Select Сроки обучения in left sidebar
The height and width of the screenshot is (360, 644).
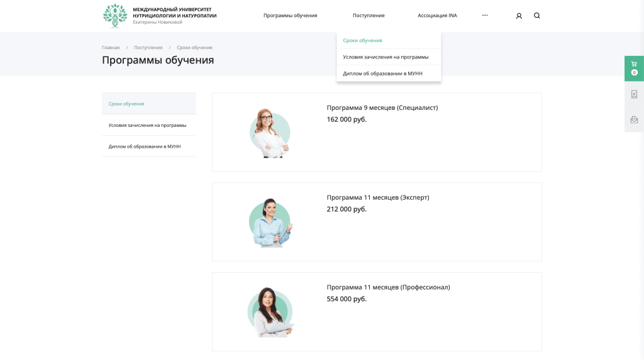[x=126, y=104]
